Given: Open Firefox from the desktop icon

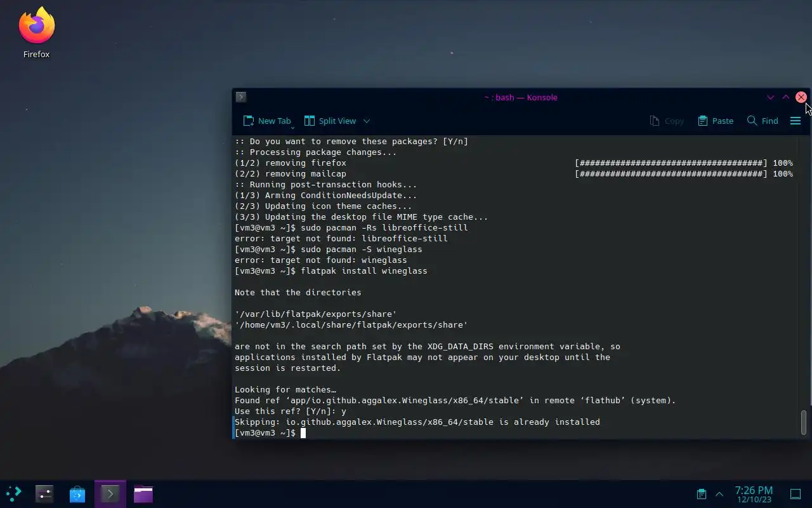Looking at the screenshot, I should tap(37, 33).
